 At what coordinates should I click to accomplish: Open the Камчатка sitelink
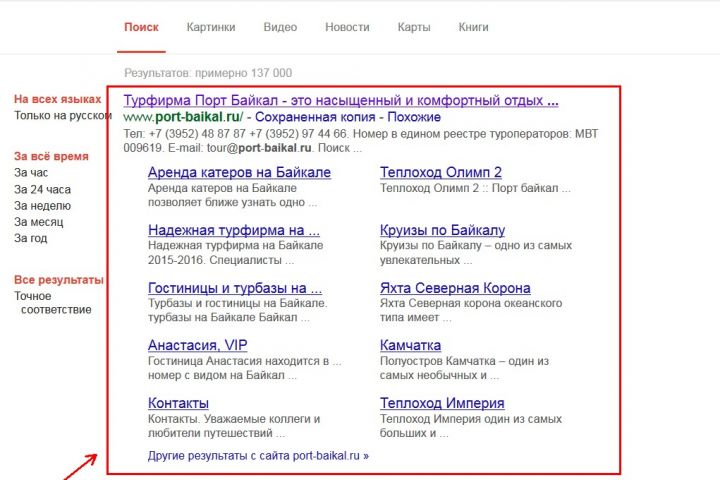[x=411, y=345]
